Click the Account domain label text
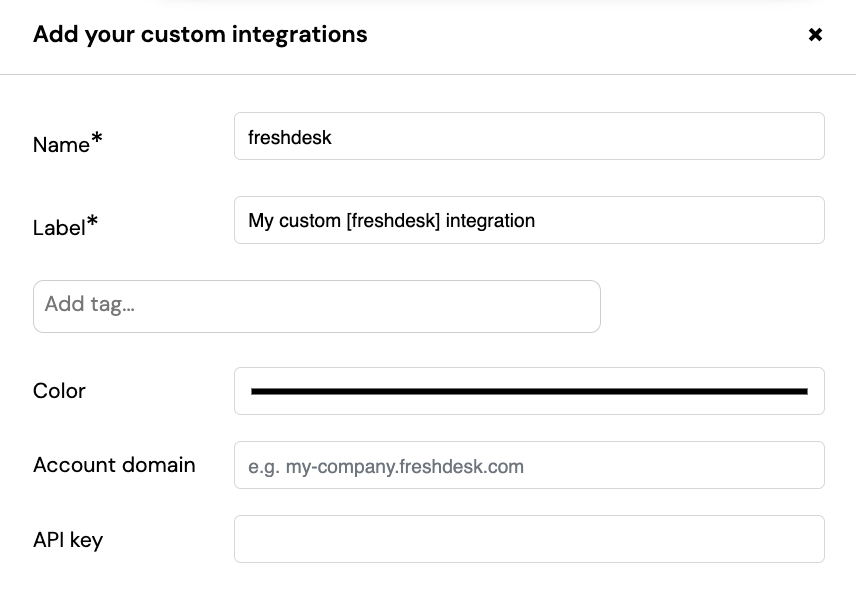 click(x=114, y=465)
